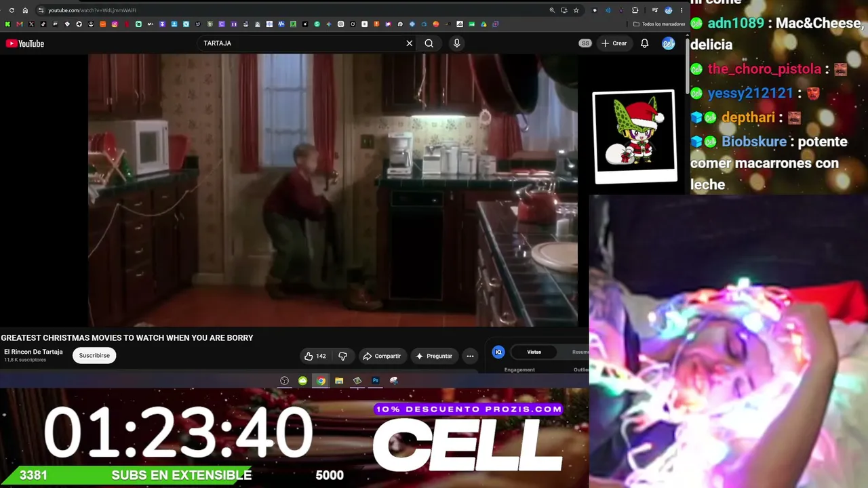Install app using the address bar icon
Viewport: 868px width, 488px height.
click(564, 10)
